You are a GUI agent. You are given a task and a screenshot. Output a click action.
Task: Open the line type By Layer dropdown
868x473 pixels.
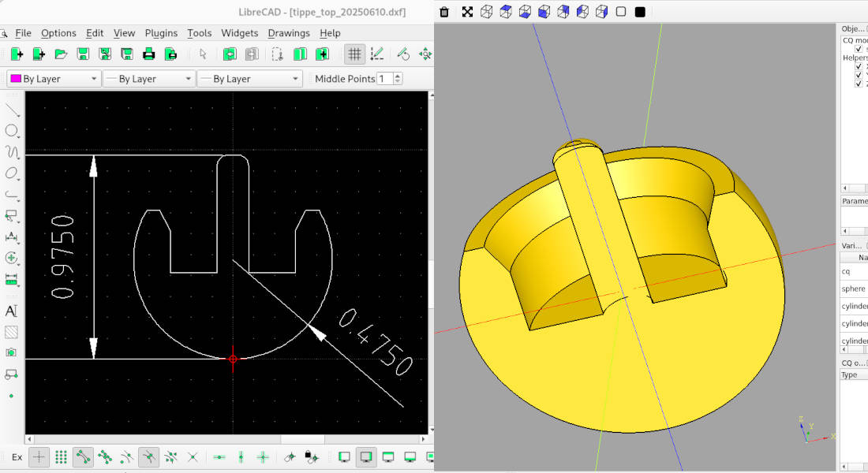point(250,79)
